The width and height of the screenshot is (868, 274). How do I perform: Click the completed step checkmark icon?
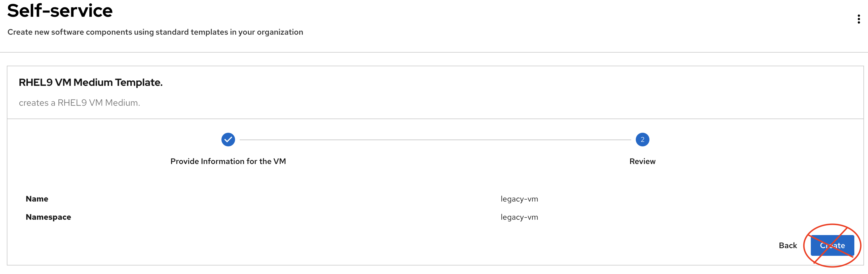pyautogui.click(x=228, y=139)
